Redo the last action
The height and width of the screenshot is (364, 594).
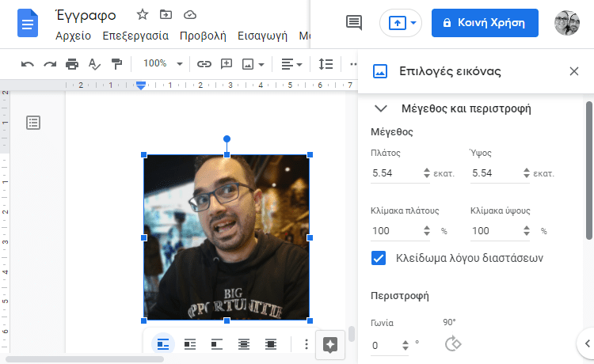pos(50,64)
